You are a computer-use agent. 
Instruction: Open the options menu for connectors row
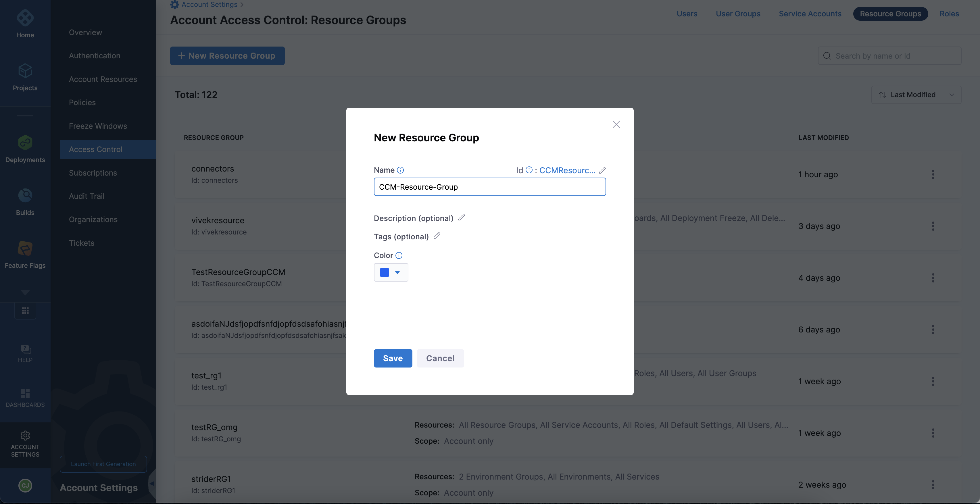(x=933, y=175)
